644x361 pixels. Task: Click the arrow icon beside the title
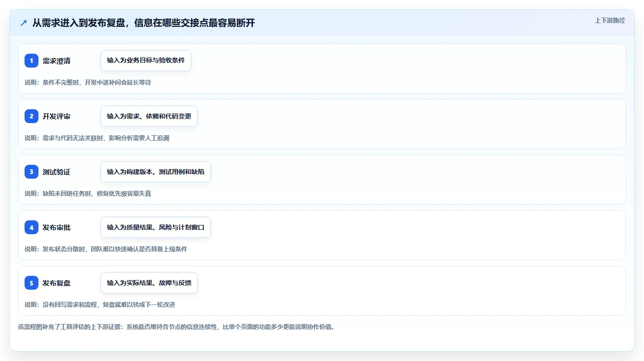[x=24, y=23]
